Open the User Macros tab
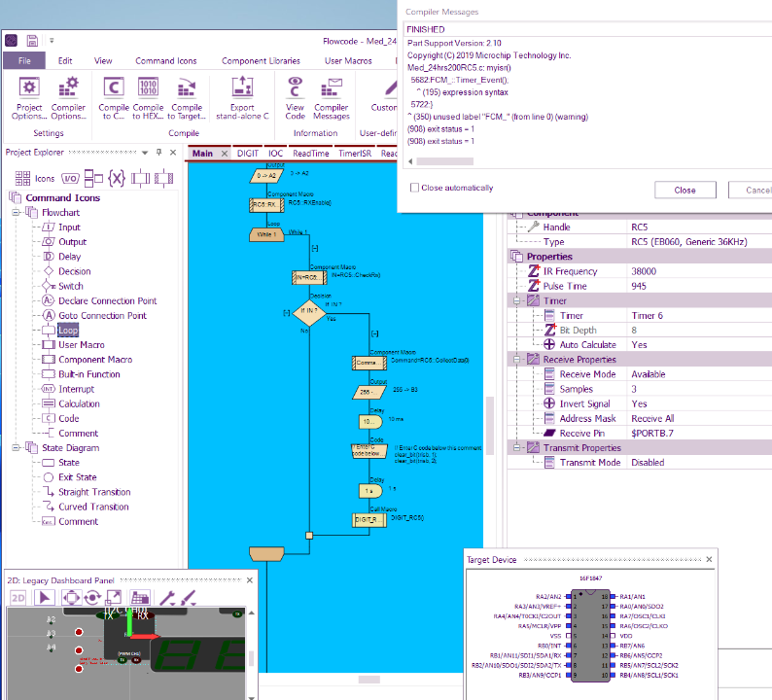Image resolution: width=772 pixels, height=700 pixels. click(x=348, y=60)
